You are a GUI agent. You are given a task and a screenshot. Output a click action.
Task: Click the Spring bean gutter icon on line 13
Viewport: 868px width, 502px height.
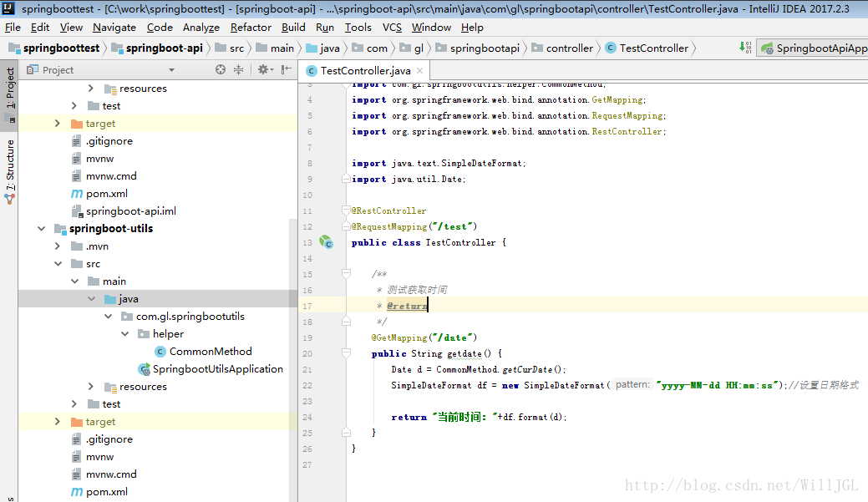tap(326, 242)
